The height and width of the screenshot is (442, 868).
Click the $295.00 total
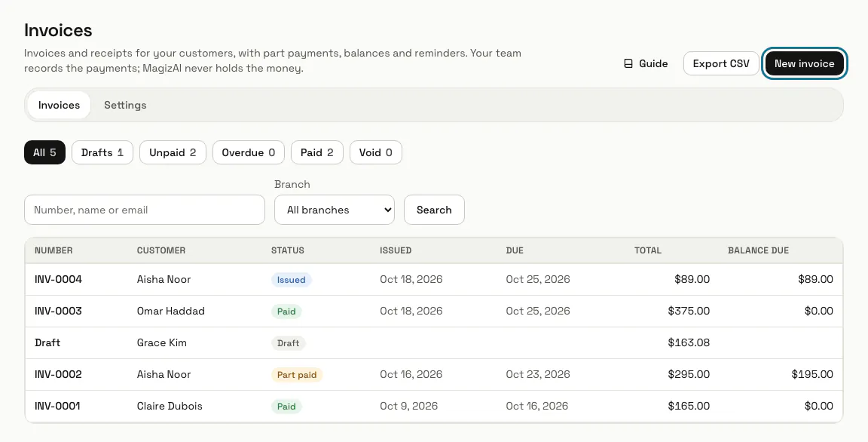(x=689, y=374)
